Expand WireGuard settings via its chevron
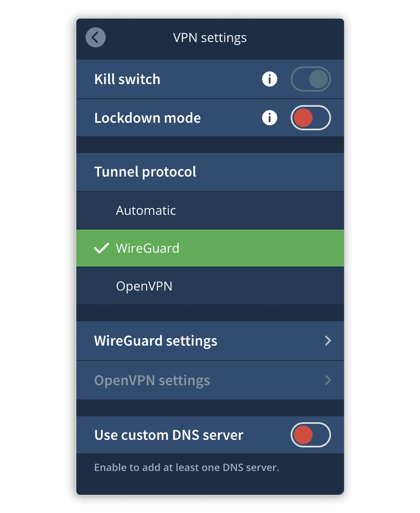The image size is (420, 513). click(328, 341)
